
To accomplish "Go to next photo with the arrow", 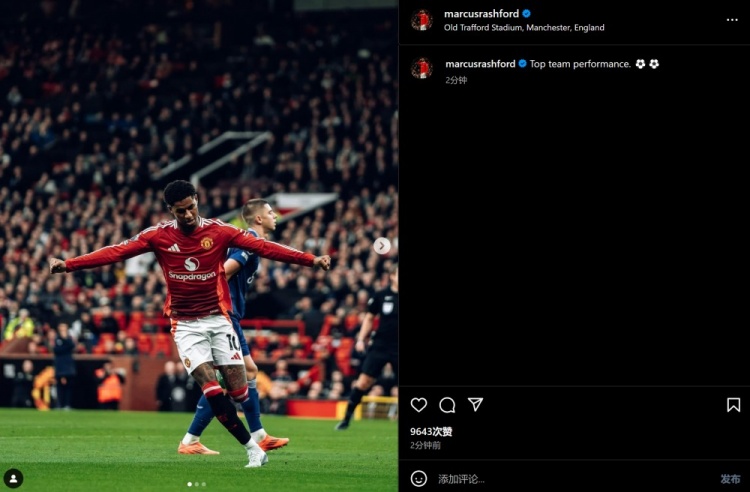I will (382, 246).
